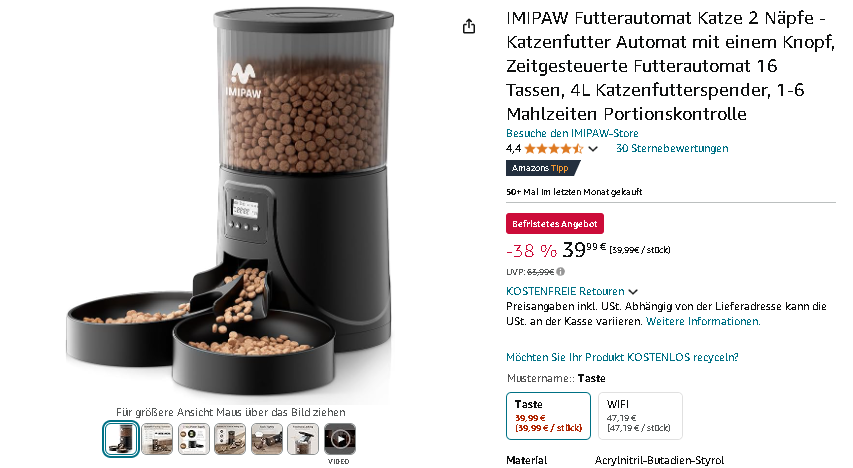This screenshot has height=468, width=853.
Task: Visit the IMIPAW-Store link
Action: pyautogui.click(x=572, y=133)
